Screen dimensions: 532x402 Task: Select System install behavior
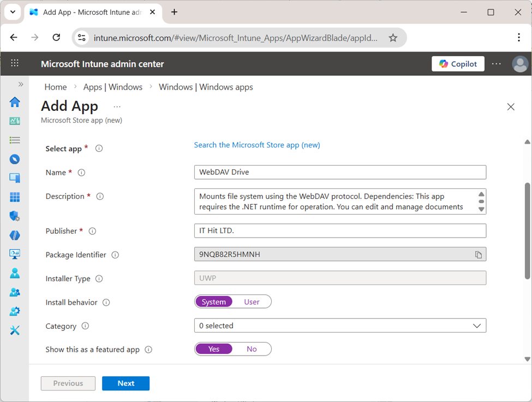click(214, 301)
